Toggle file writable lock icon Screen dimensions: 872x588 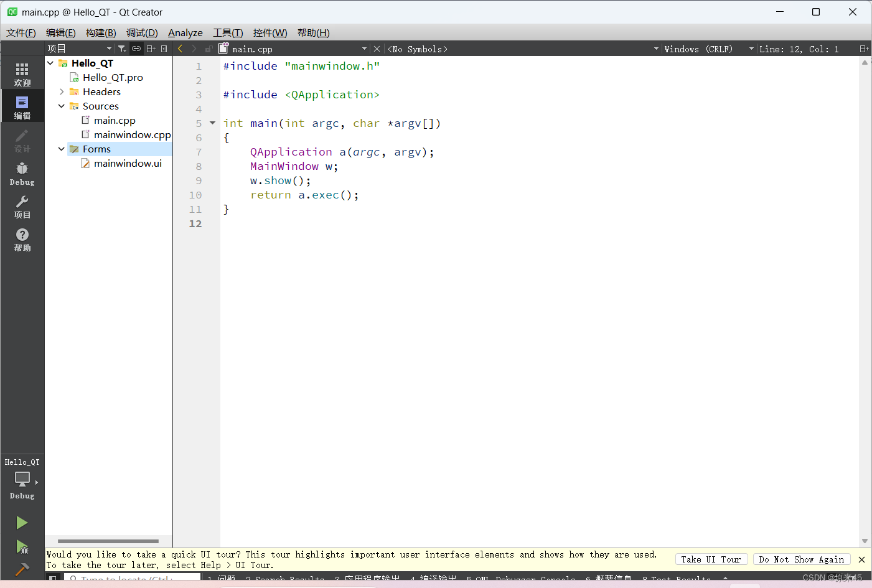coord(209,49)
